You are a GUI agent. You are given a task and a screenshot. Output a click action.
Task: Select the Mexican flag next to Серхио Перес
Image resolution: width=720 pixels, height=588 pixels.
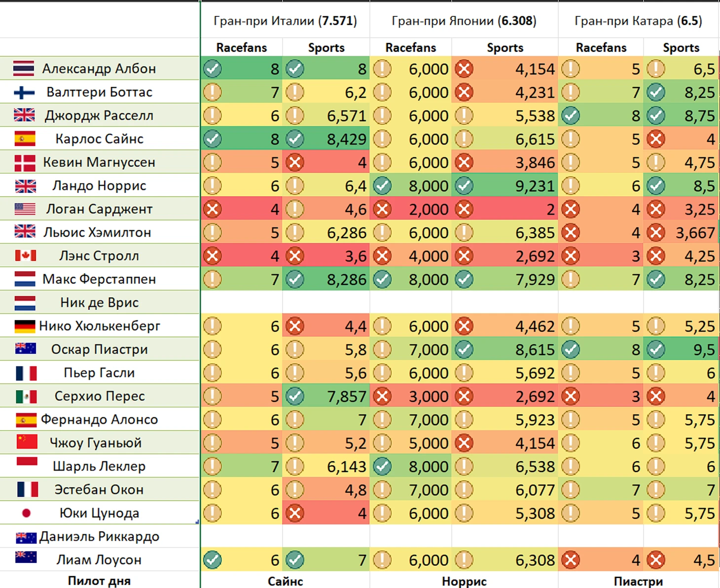[26, 396]
